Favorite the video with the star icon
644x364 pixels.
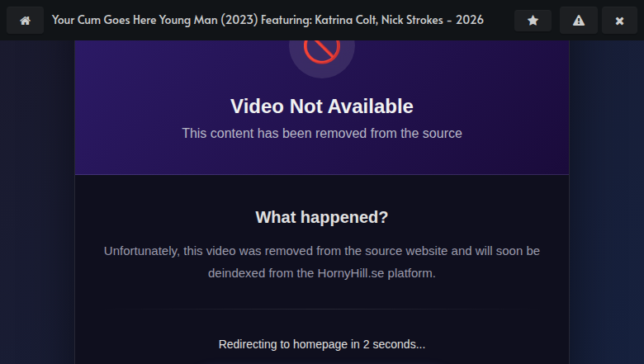click(533, 21)
